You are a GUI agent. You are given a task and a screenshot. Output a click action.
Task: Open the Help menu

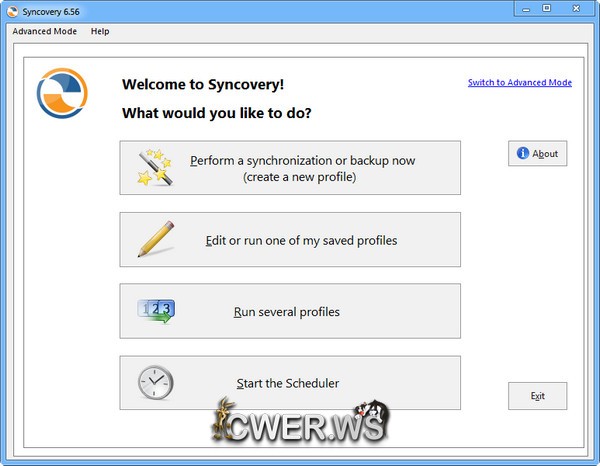[x=100, y=31]
